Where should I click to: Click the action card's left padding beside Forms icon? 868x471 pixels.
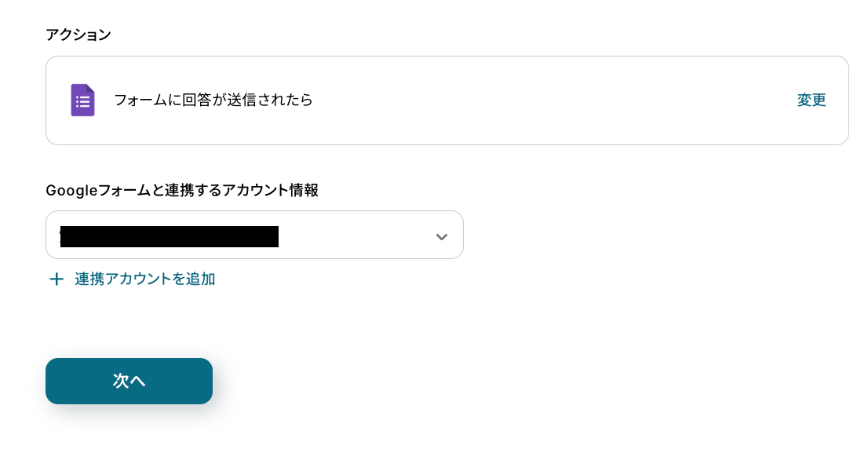click(x=58, y=100)
